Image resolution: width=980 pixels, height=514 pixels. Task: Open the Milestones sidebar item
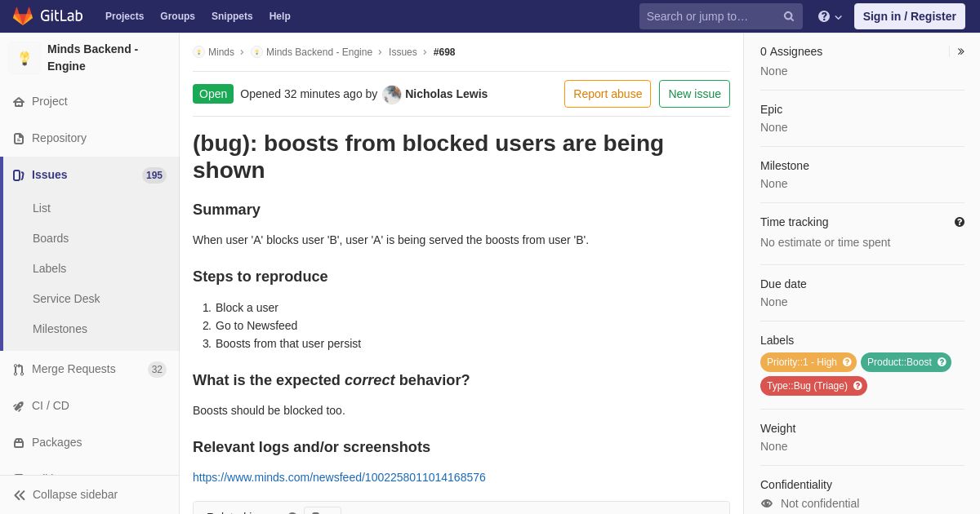[60, 329]
